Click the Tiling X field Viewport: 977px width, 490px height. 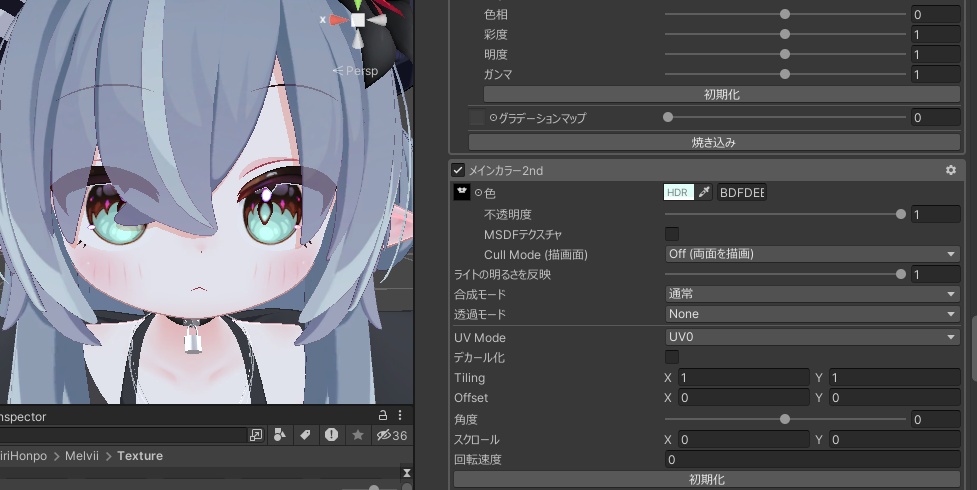(x=743, y=377)
